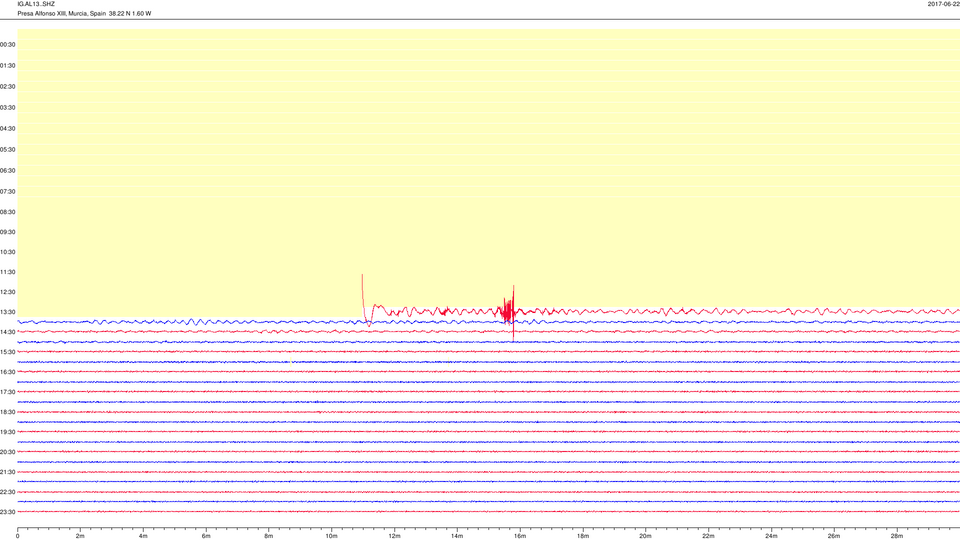Click the 'Presa Alfonso XIII, Murcia, Spain' location text
The height and width of the screenshot is (540, 960).
(62, 13)
